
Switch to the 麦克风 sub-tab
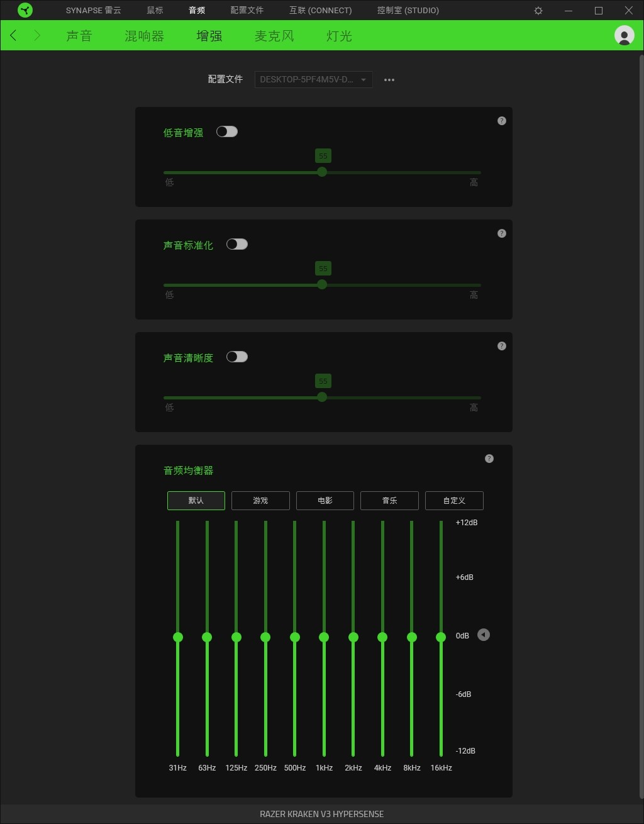(274, 36)
